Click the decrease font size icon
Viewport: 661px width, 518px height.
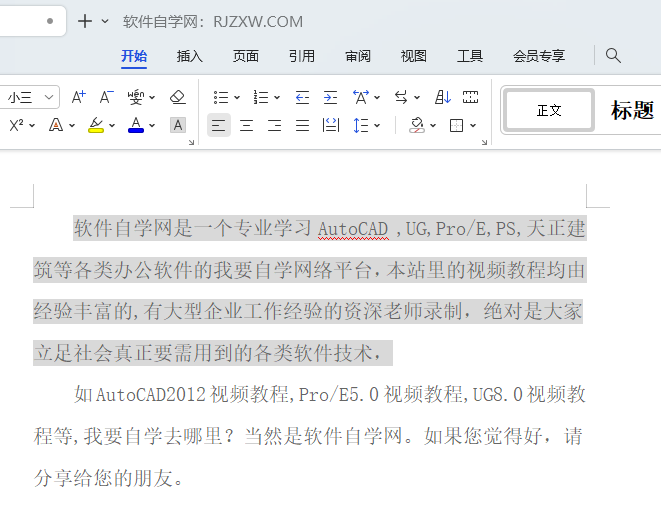pyautogui.click(x=107, y=97)
